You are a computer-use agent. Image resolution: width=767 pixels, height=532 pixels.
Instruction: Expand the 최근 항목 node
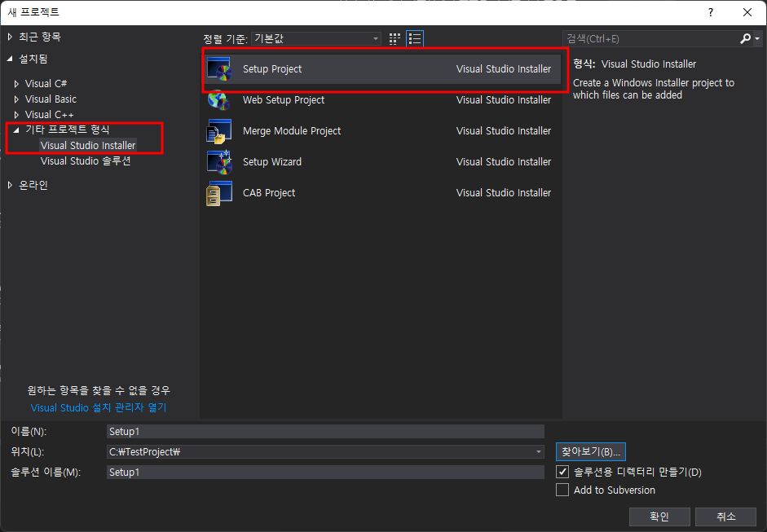click(x=10, y=37)
